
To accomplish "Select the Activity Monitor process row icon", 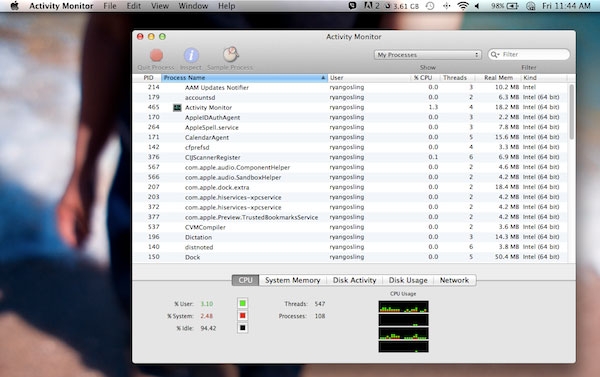I will pyautogui.click(x=177, y=108).
